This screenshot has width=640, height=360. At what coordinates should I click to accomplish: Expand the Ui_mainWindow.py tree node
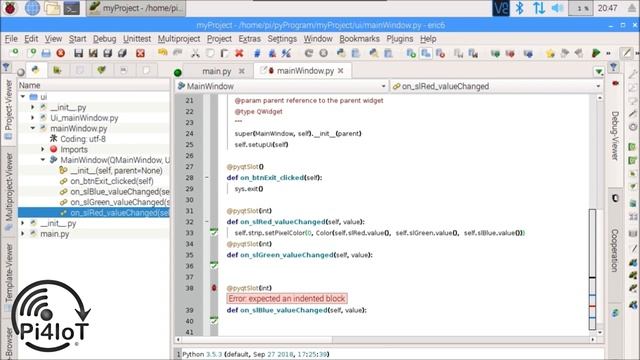(x=33, y=118)
